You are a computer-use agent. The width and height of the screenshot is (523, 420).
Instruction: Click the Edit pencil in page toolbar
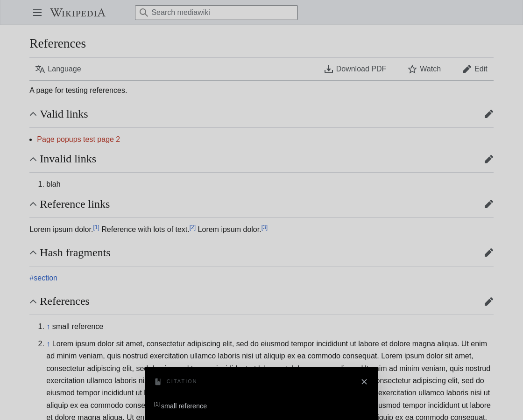click(x=475, y=69)
